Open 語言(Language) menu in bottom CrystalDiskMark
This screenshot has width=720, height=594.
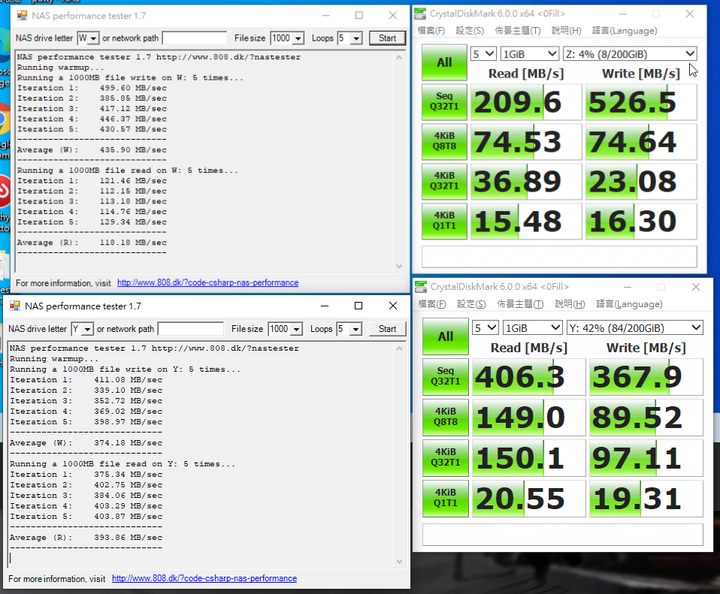click(x=629, y=304)
